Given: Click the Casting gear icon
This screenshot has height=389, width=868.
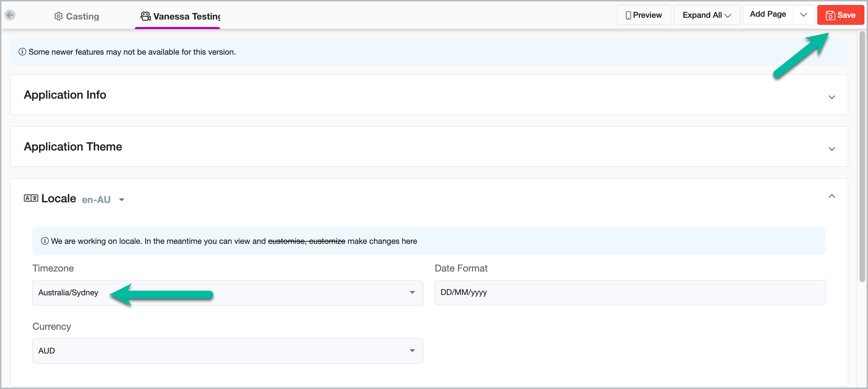Looking at the screenshot, I should click(58, 16).
